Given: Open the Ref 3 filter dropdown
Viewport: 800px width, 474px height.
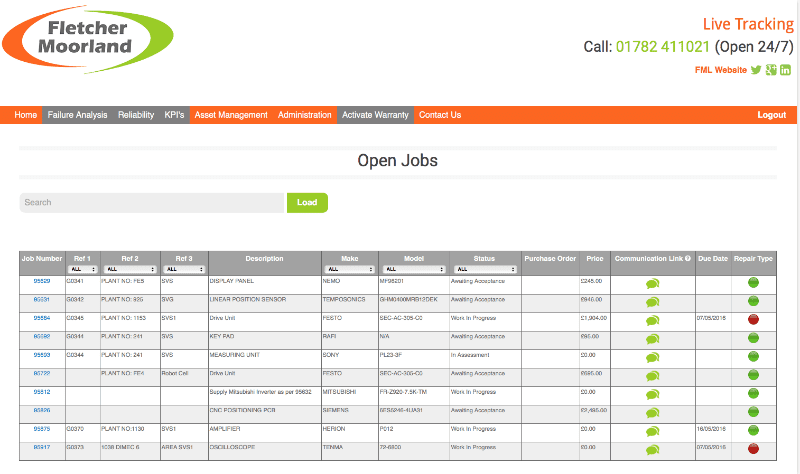Looking at the screenshot, I should click(185, 269).
